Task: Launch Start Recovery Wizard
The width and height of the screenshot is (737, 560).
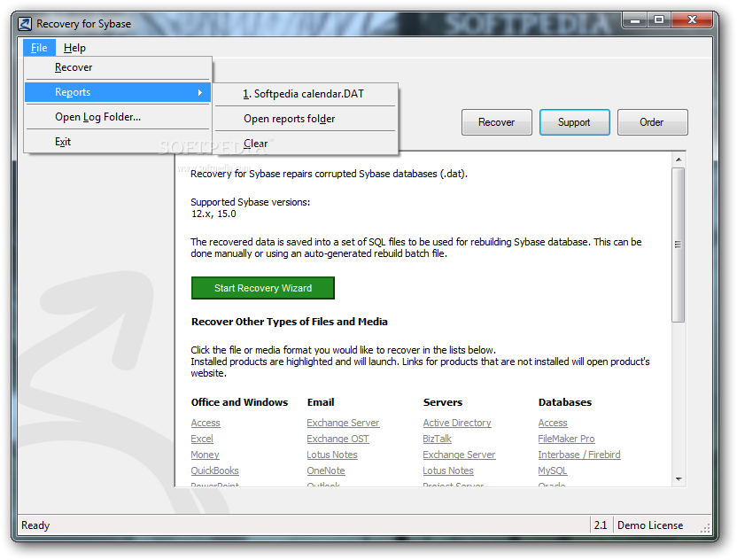Action: pyautogui.click(x=263, y=288)
